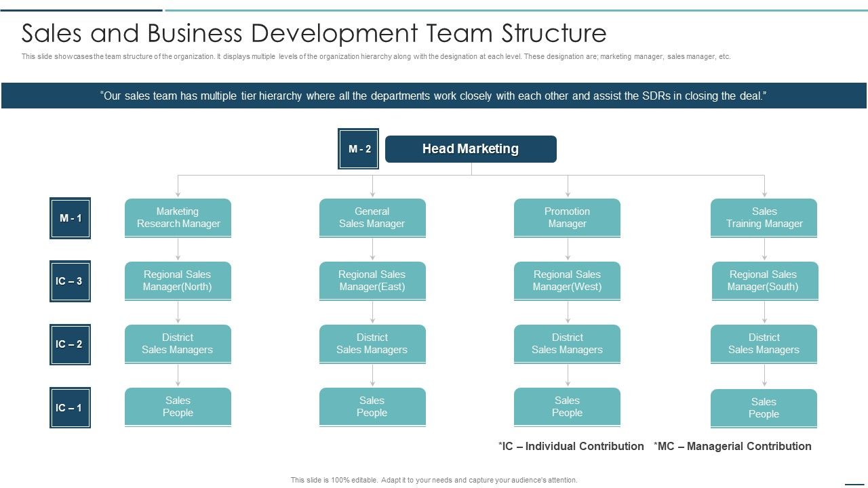Image resolution: width=868 pixels, height=488 pixels.
Task: Click the Sales Training Manager box
Action: coord(764,218)
